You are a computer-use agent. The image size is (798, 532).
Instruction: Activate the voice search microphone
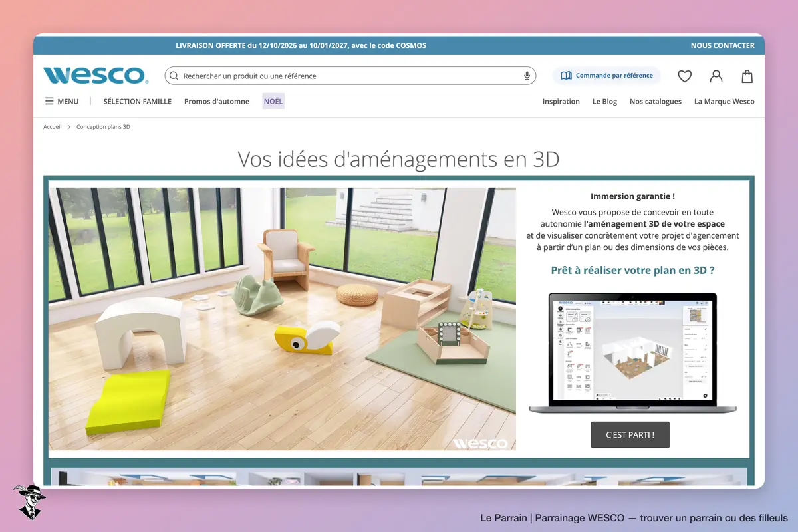(x=527, y=76)
